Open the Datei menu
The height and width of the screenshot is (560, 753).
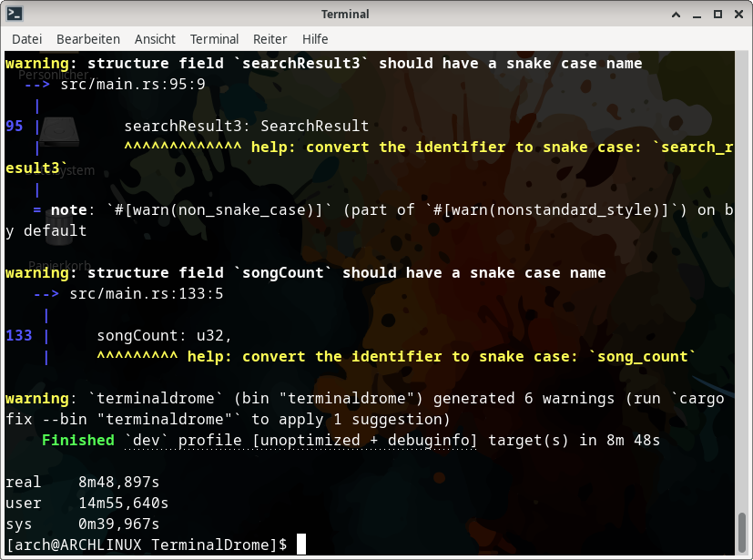click(x=27, y=39)
